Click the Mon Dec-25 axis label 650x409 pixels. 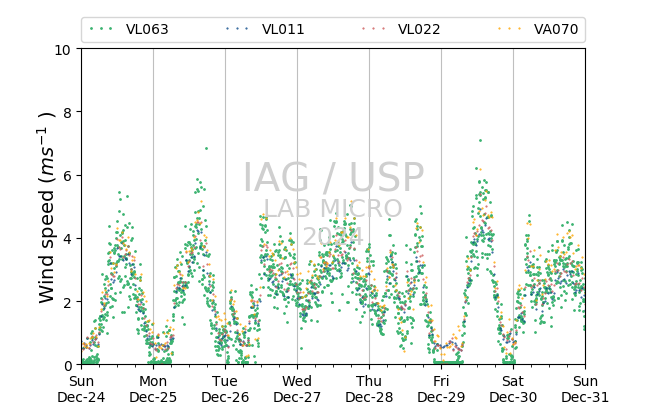point(153,389)
